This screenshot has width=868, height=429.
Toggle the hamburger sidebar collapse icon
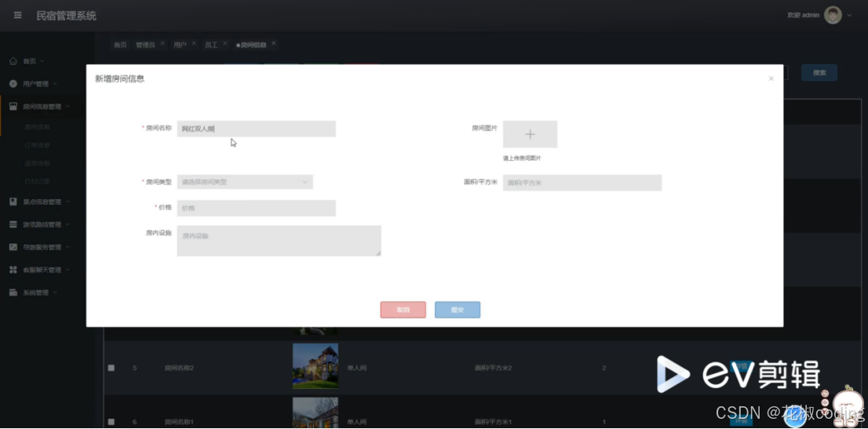(18, 16)
